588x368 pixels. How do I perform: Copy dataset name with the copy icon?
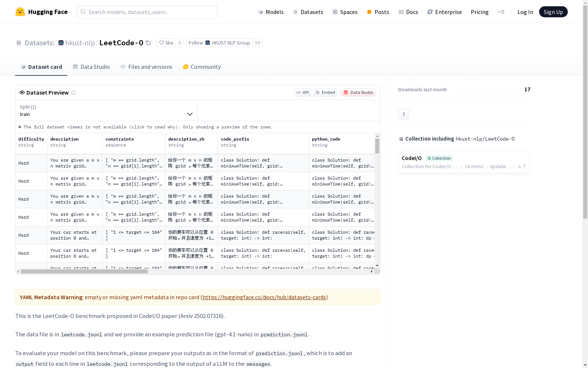148,43
